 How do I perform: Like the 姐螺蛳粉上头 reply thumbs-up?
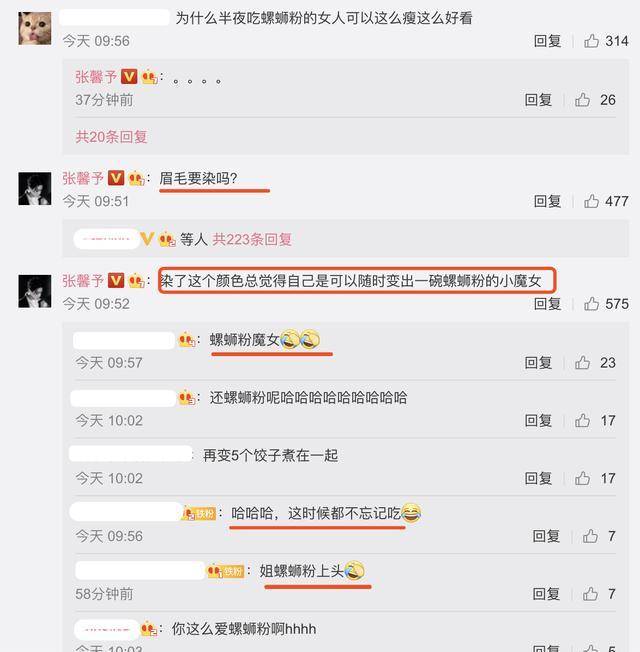point(590,594)
